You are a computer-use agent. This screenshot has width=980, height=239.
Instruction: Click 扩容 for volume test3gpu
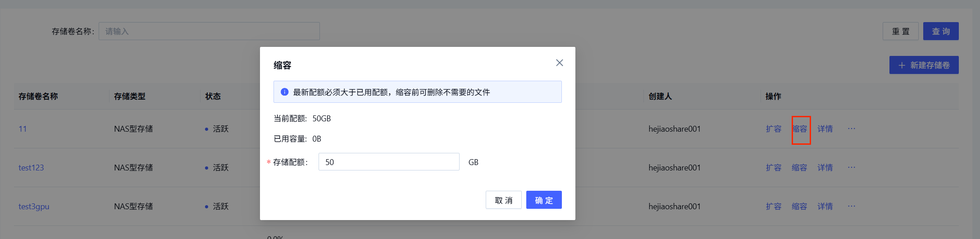pyautogui.click(x=774, y=207)
